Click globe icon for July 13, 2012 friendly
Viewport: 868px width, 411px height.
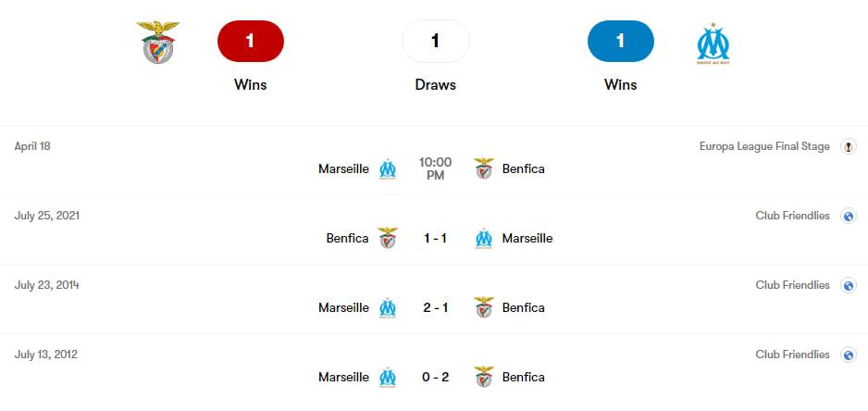848,355
